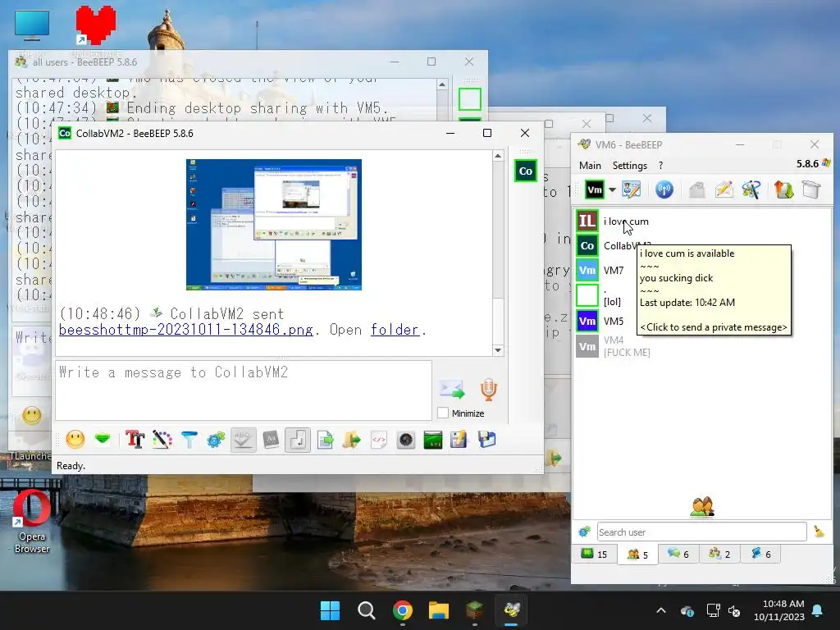Toggle the return-key send message button
Screen dimensions: 840x630
(x=297, y=440)
